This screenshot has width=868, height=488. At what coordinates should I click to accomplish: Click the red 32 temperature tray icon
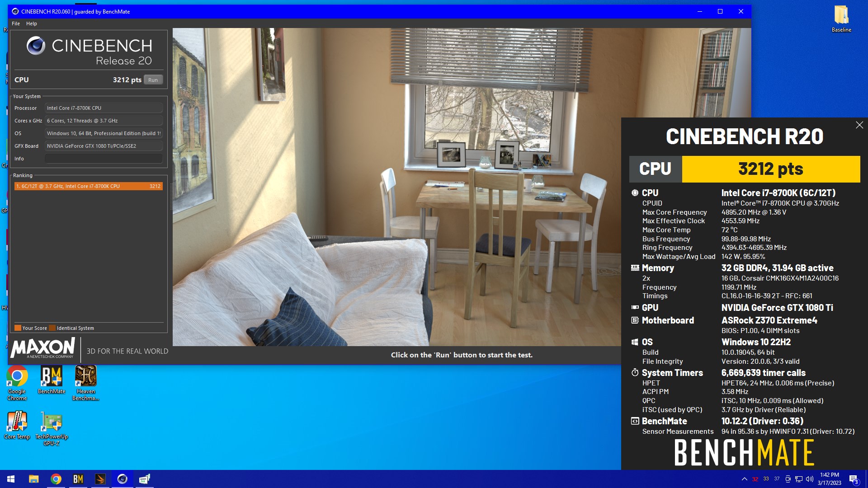tap(755, 479)
